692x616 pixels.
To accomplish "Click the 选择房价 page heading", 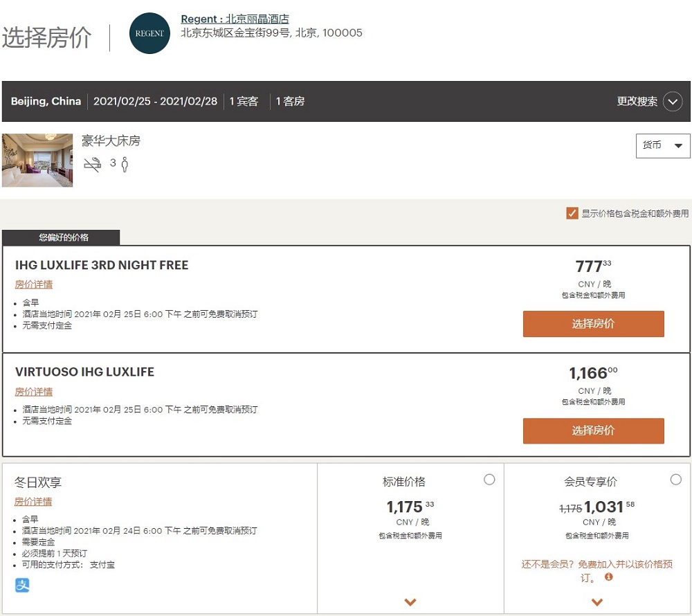I will pos(46,37).
